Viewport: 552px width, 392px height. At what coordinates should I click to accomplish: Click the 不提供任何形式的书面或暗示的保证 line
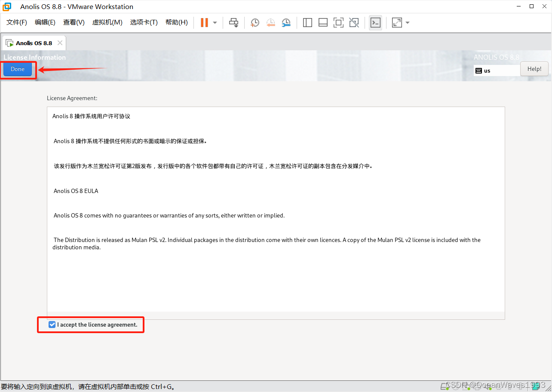coord(130,141)
